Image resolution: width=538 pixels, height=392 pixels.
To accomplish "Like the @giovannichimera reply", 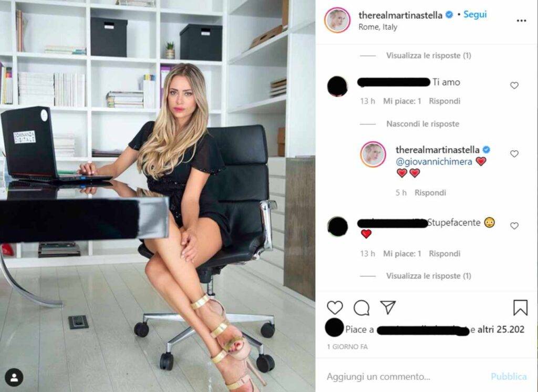I will (x=514, y=154).
